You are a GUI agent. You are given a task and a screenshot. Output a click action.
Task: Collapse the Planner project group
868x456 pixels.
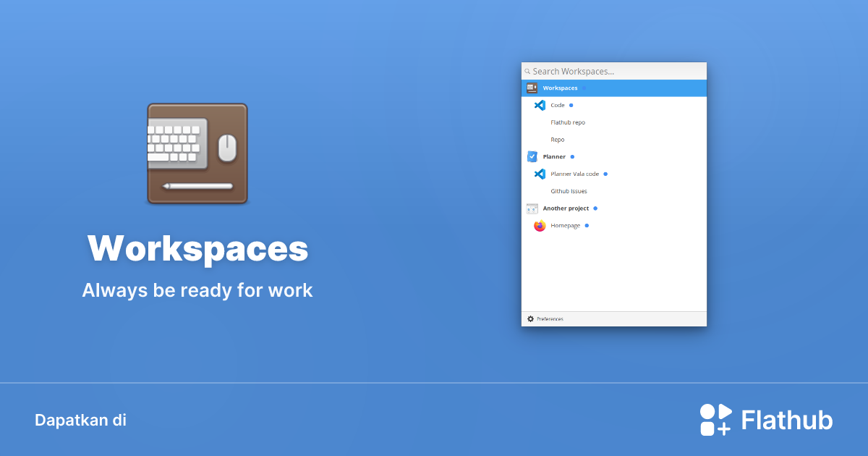[x=556, y=156]
